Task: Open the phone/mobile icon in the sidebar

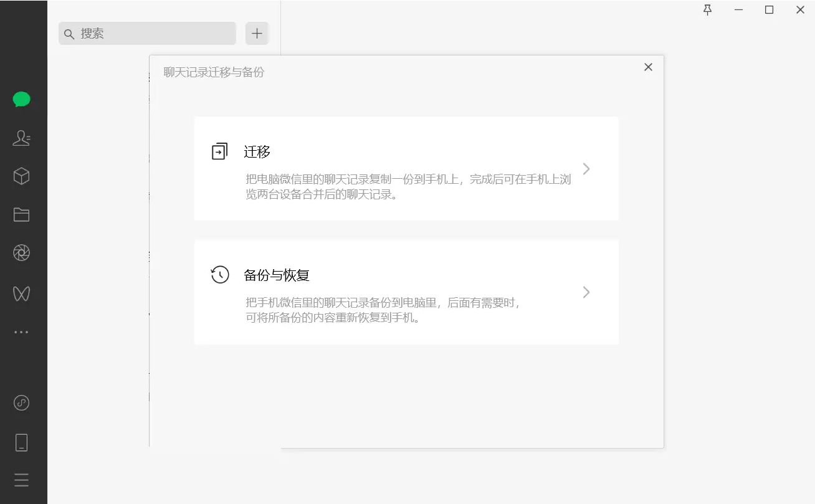Action: click(21, 442)
